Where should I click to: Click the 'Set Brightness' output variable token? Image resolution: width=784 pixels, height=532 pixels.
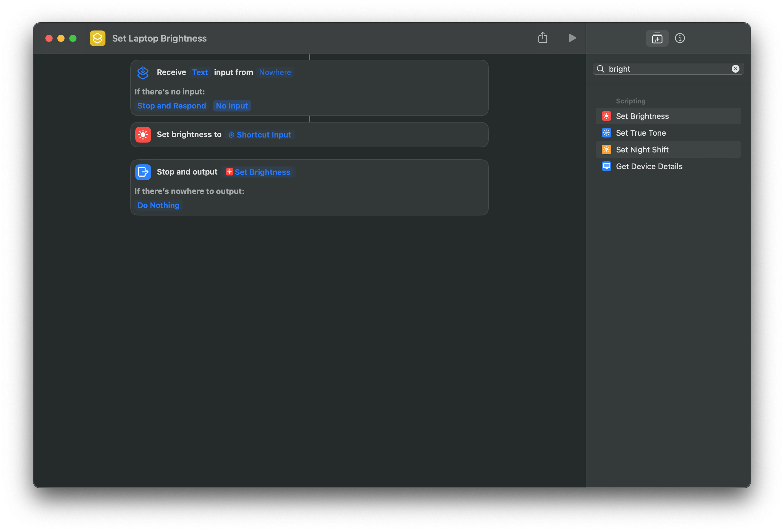(258, 172)
